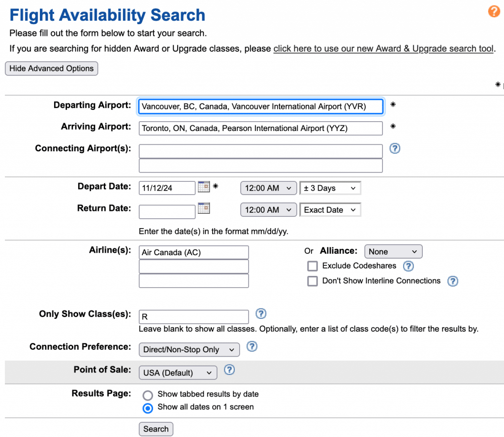Open the orange help icon at top right
This screenshot has width=504, height=437.
pyautogui.click(x=494, y=11)
